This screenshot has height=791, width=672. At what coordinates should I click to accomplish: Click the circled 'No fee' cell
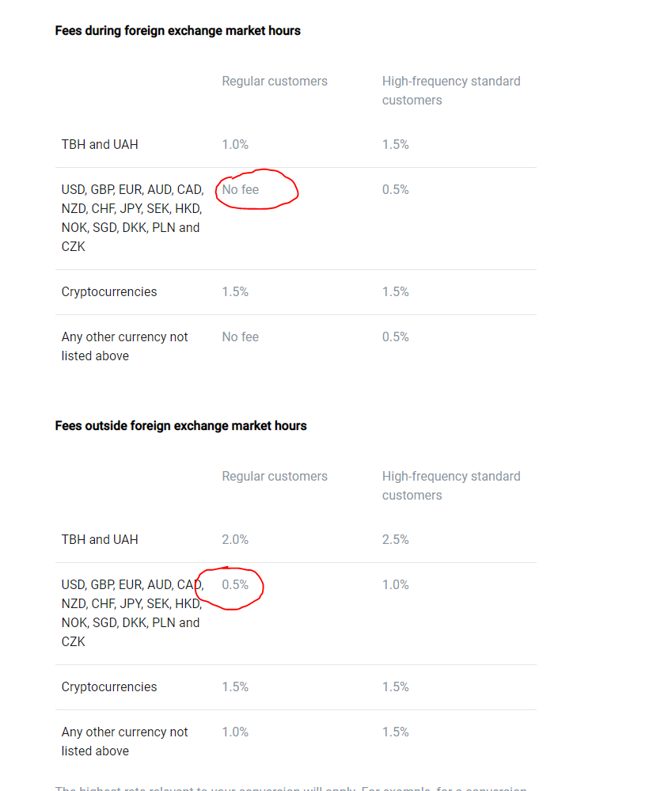pos(241,190)
